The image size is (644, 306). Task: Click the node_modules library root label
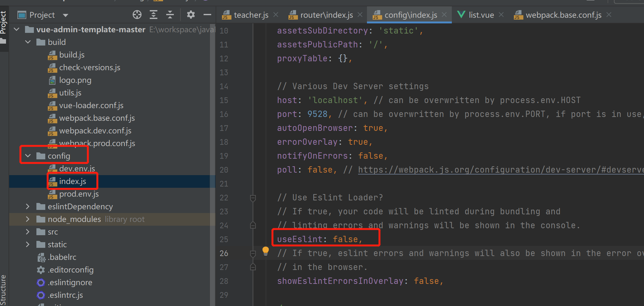point(124,219)
